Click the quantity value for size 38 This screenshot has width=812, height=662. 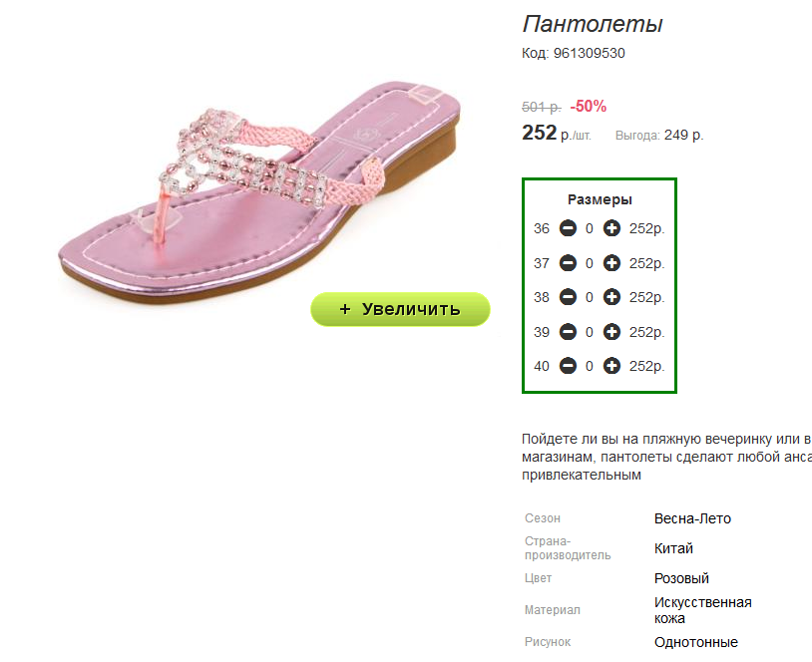pos(590,297)
